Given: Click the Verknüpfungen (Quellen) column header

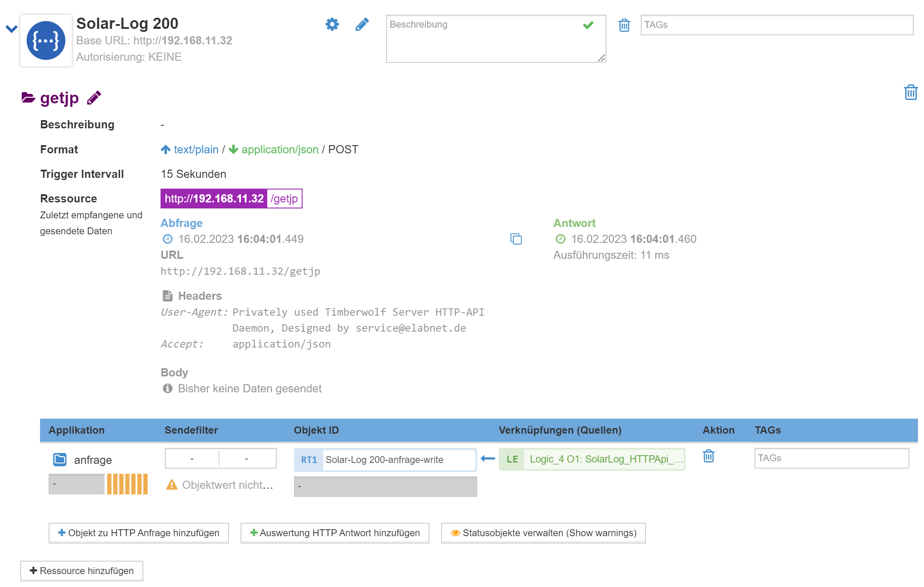Looking at the screenshot, I should 560,430.
